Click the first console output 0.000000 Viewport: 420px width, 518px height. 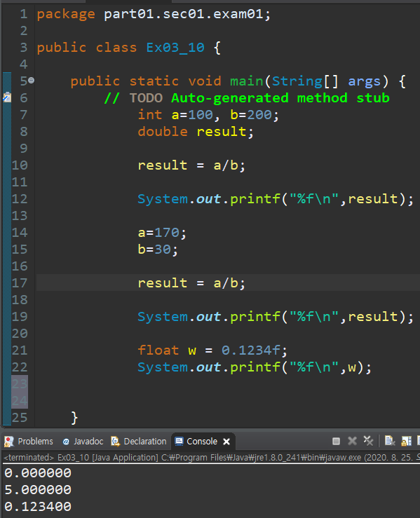pos(38,472)
